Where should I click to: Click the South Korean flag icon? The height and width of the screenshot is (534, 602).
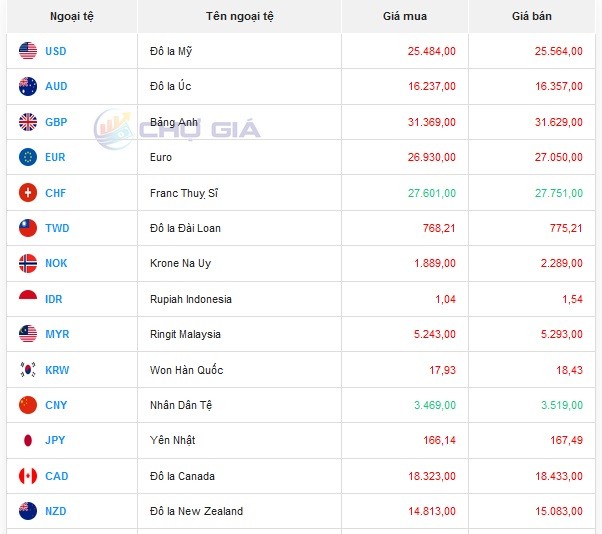(x=28, y=370)
